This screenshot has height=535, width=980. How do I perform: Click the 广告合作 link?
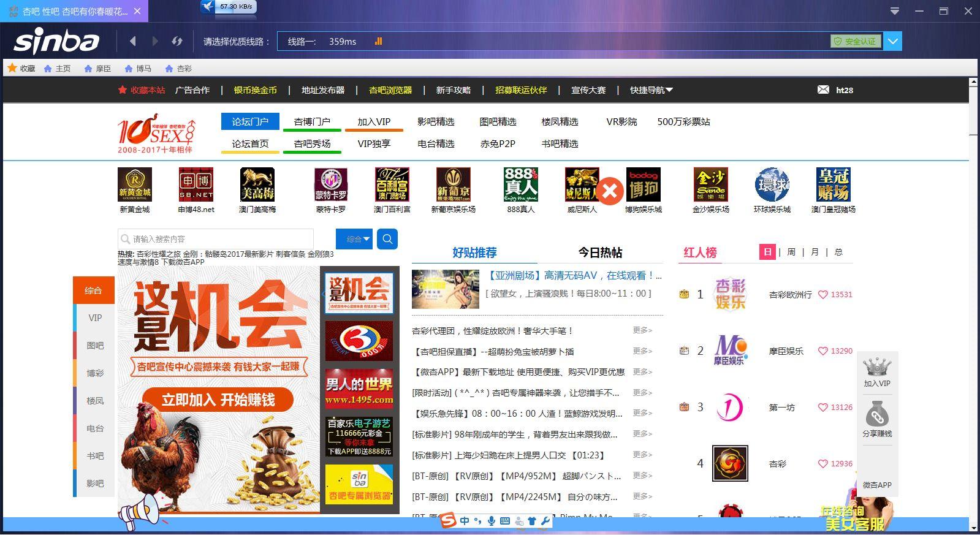(192, 90)
